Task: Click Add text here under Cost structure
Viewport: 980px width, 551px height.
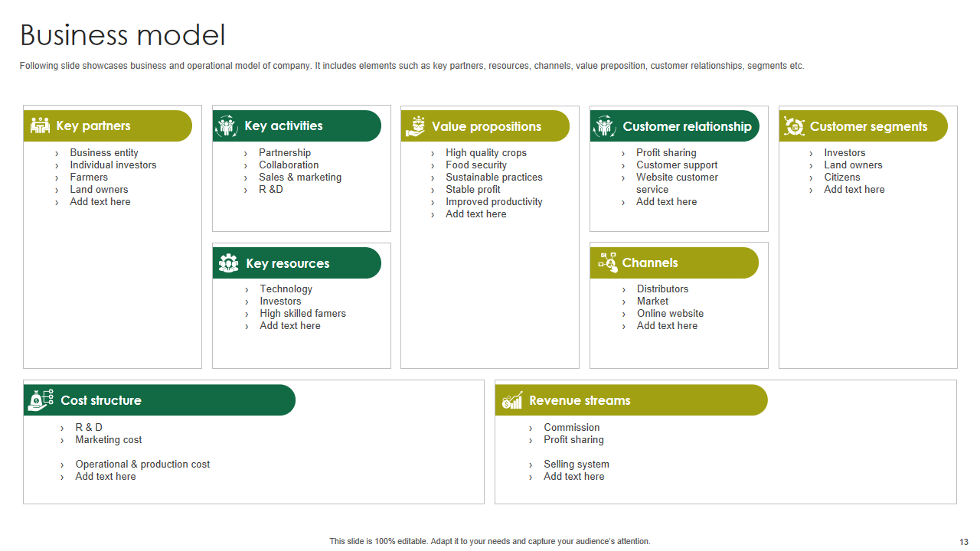Action: point(106,477)
